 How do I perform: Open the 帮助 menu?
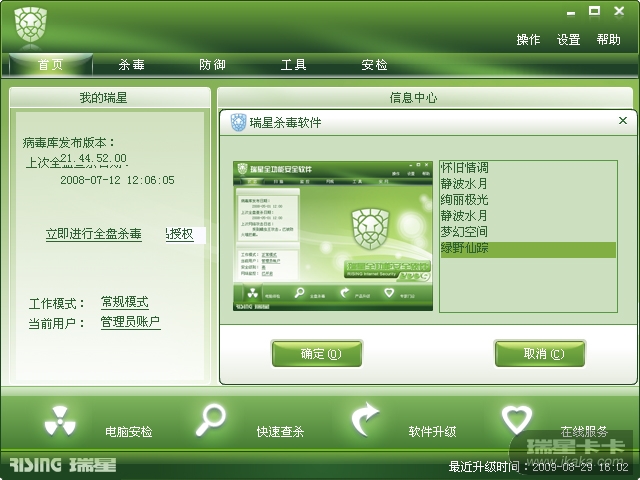click(x=608, y=40)
